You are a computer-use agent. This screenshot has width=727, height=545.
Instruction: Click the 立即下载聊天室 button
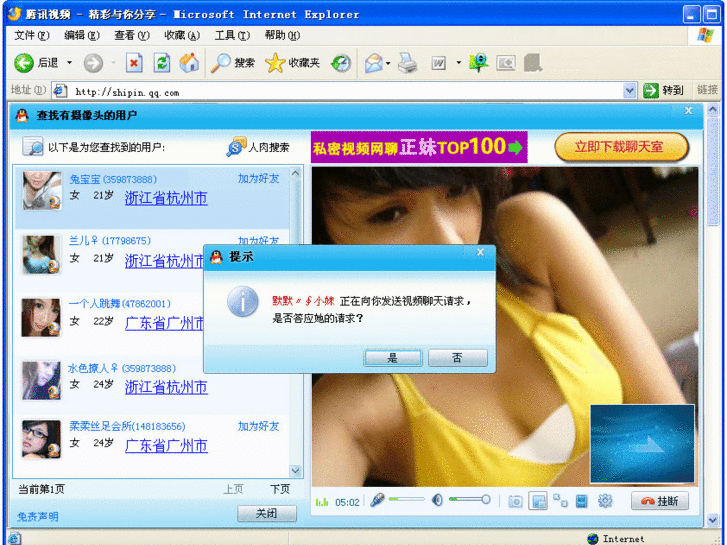point(621,147)
